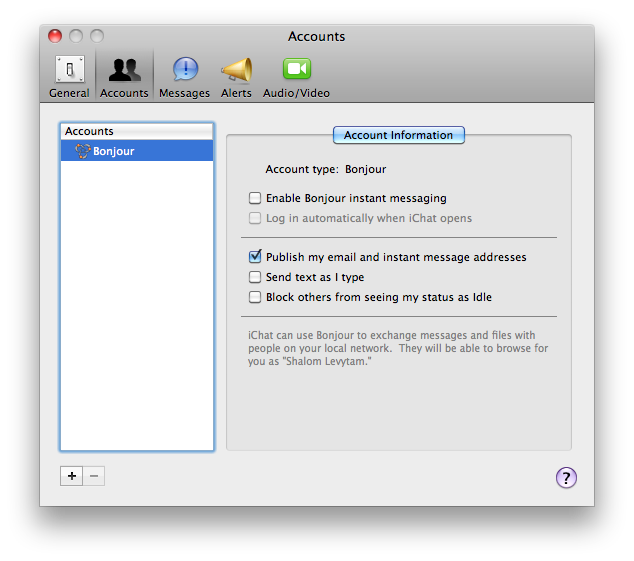This screenshot has height=561, width=634.
Task: Toggle Block others from seeing Idle status
Action: (256, 297)
